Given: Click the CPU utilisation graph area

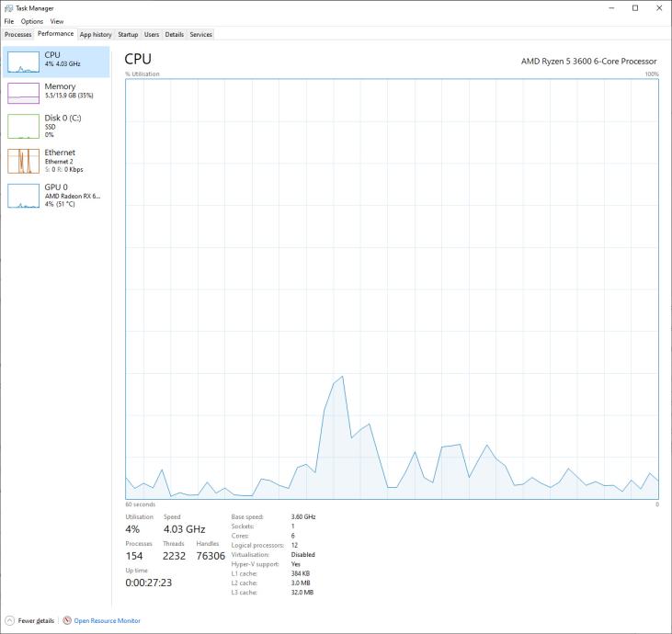Looking at the screenshot, I should coord(392,289).
